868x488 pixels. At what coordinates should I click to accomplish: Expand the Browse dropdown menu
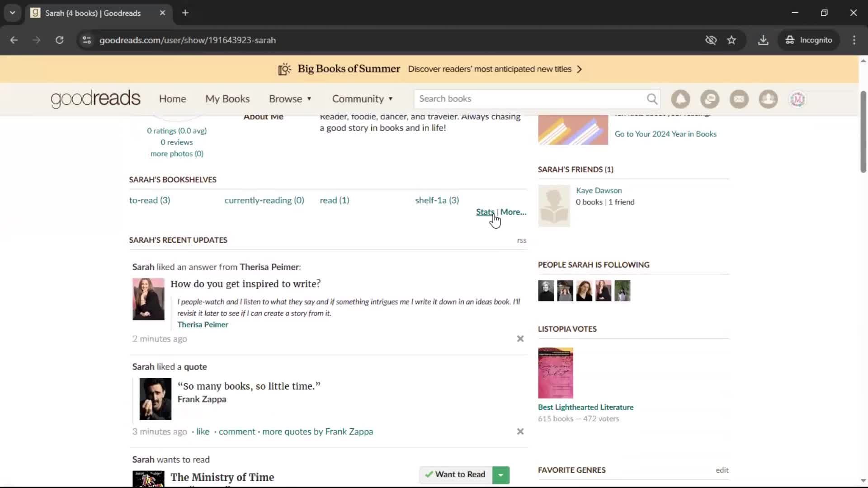(x=290, y=99)
